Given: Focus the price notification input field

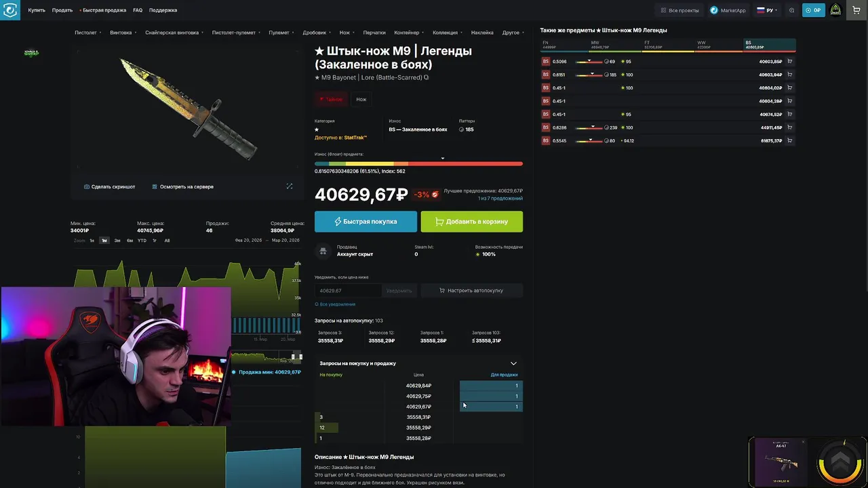Looking at the screenshot, I should [347, 290].
